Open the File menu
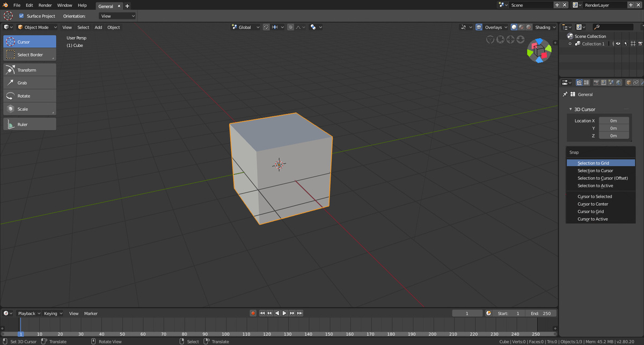The image size is (644, 345). click(17, 5)
